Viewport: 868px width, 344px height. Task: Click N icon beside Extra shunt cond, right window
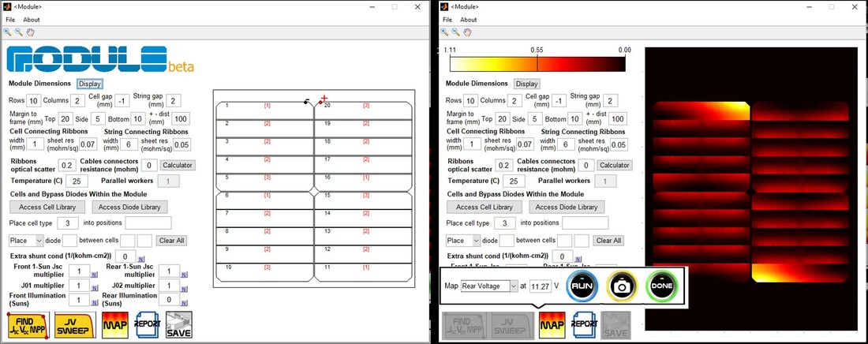click(x=578, y=259)
